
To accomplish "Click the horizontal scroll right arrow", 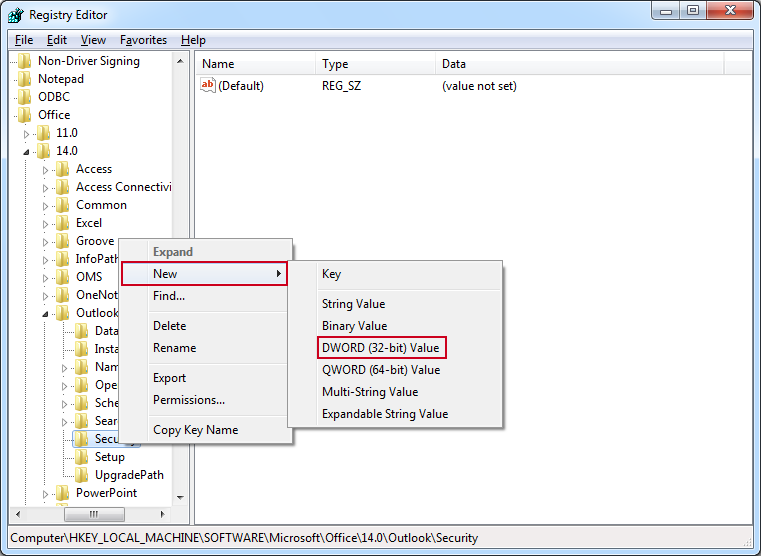I will 162,514.
